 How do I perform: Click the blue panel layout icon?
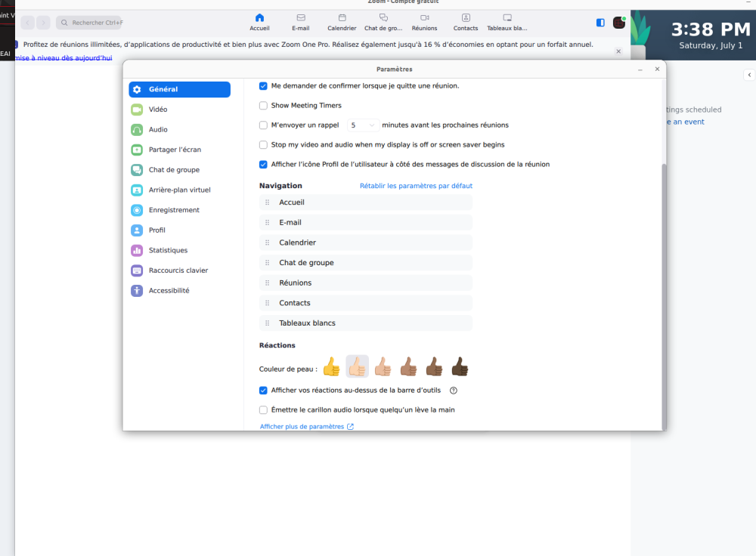point(600,23)
